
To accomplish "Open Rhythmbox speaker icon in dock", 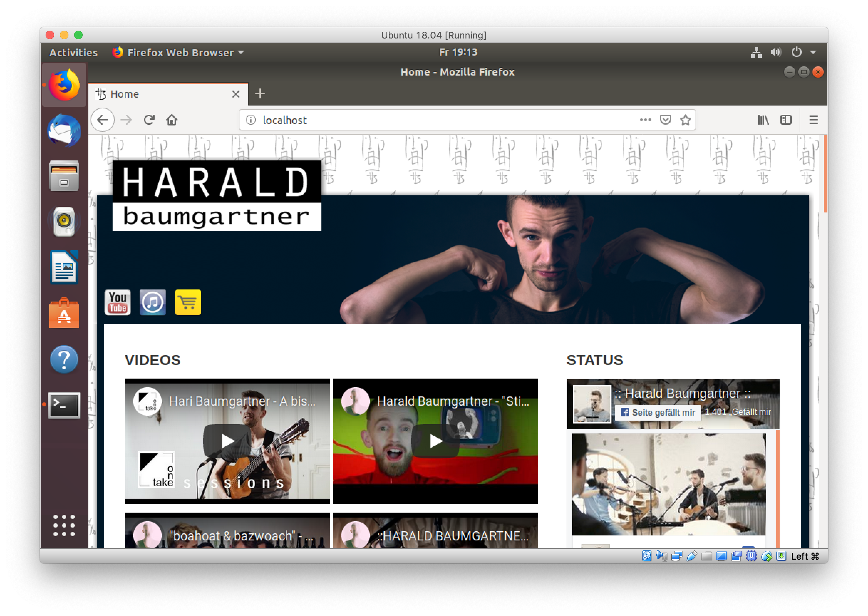I will (64, 221).
